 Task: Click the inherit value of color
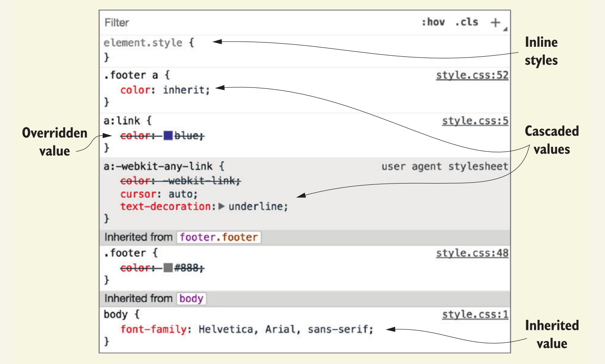[183, 90]
